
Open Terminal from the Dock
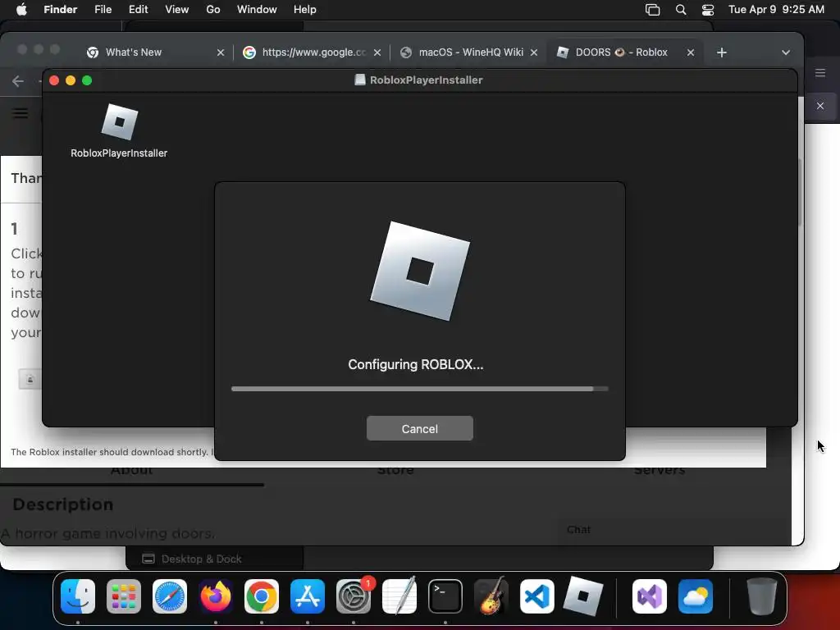point(445,596)
